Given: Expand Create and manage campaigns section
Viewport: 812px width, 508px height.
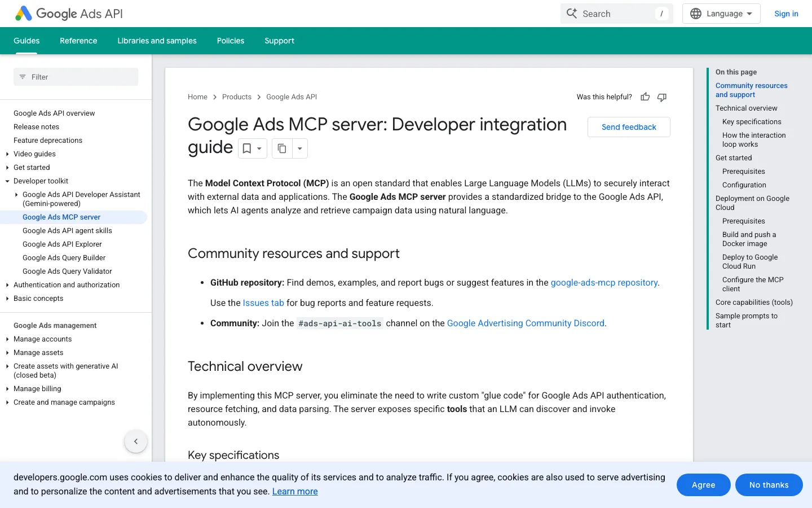Looking at the screenshot, I should pos(7,402).
